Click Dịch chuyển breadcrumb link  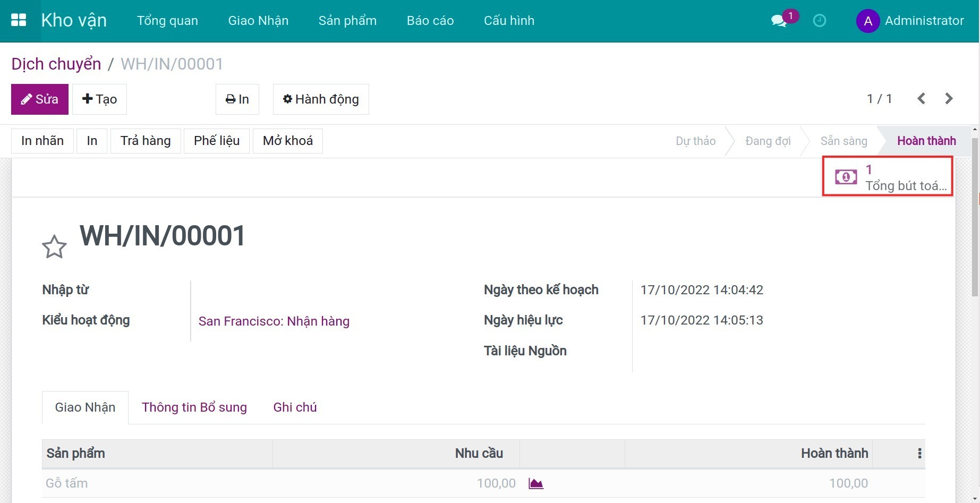pos(56,64)
